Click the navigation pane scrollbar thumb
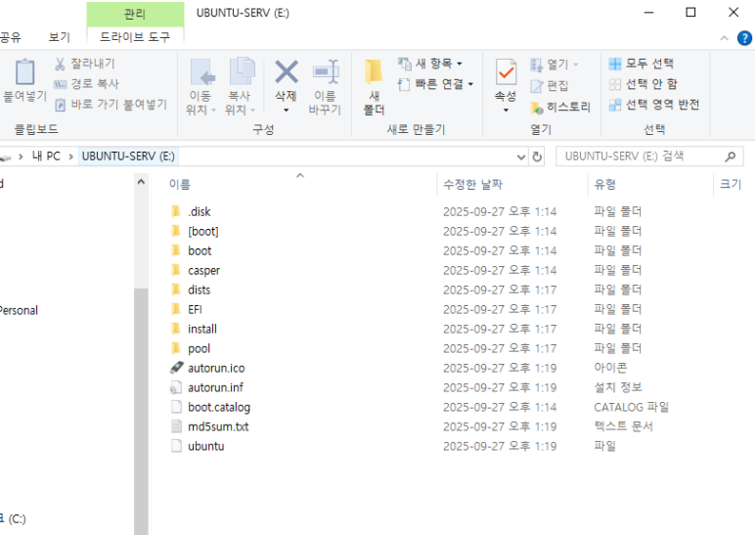 (141, 411)
